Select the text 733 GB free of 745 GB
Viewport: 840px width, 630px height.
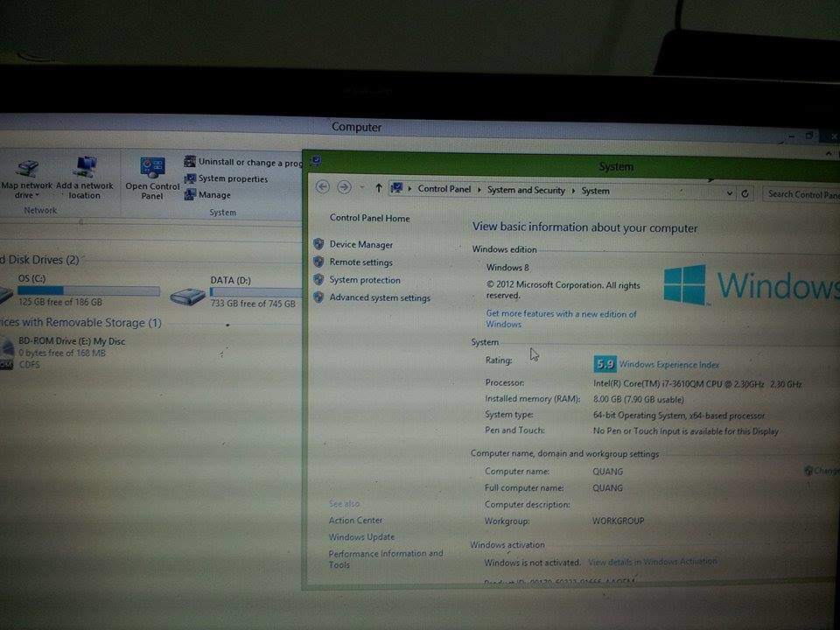(253, 304)
